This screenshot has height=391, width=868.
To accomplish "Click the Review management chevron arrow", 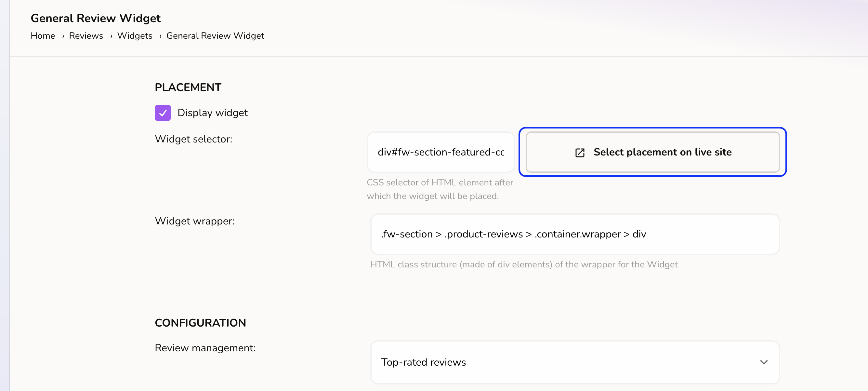I will (x=764, y=362).
